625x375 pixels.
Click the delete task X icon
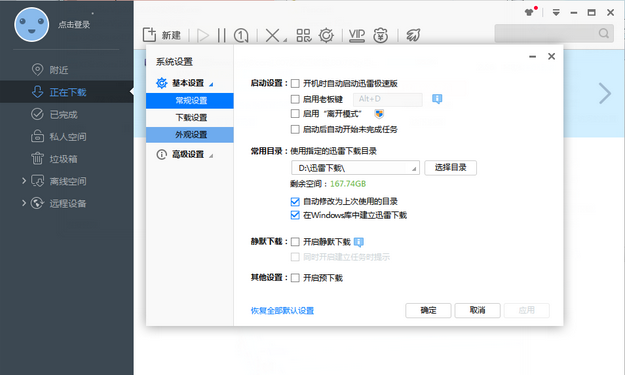click(x=272, y=35)
